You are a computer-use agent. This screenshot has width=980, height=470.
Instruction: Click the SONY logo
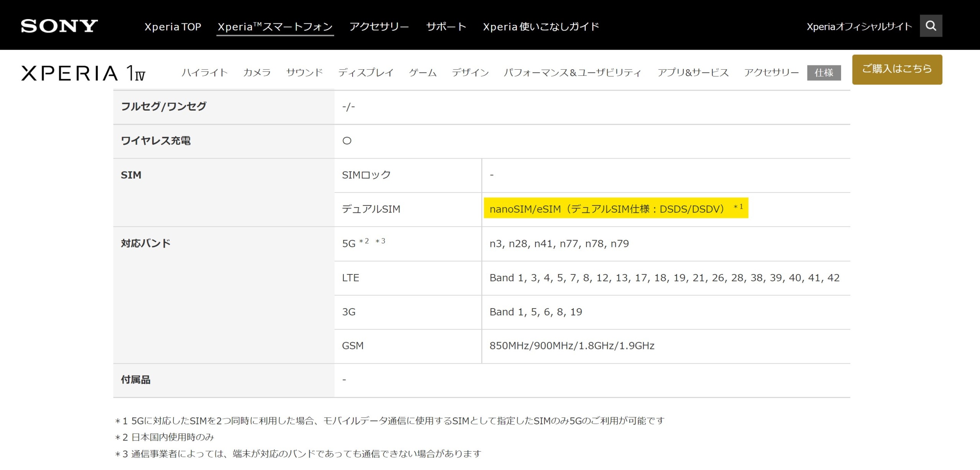click(x=59, y=26)
